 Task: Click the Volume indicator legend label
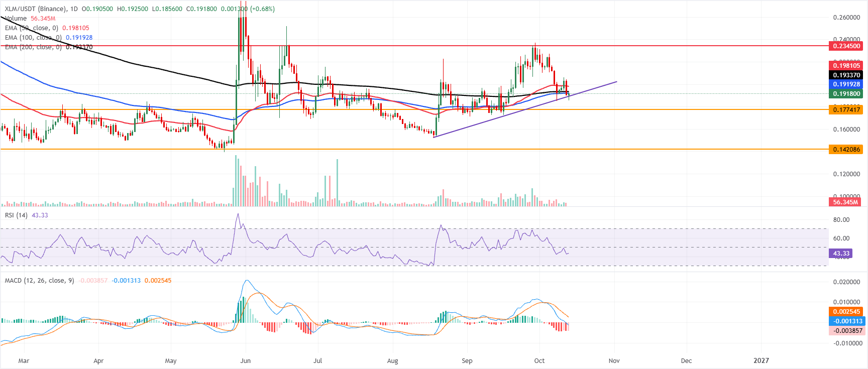click(16, 19)
